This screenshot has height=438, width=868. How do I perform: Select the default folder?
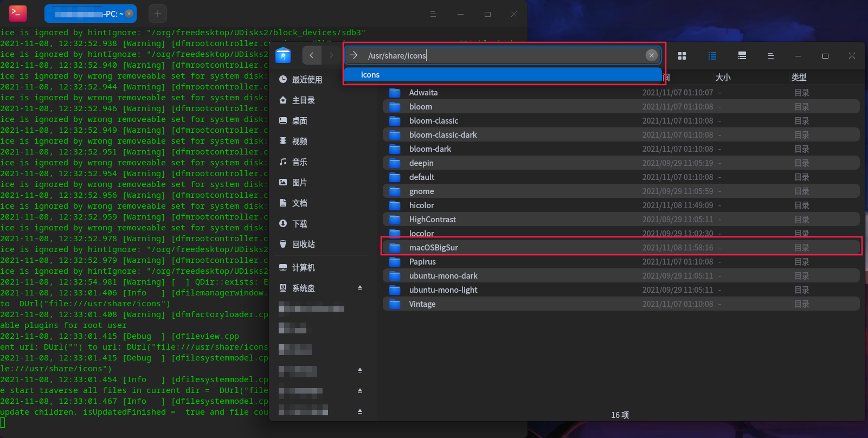pyautogui.click(x=621, y=177)
